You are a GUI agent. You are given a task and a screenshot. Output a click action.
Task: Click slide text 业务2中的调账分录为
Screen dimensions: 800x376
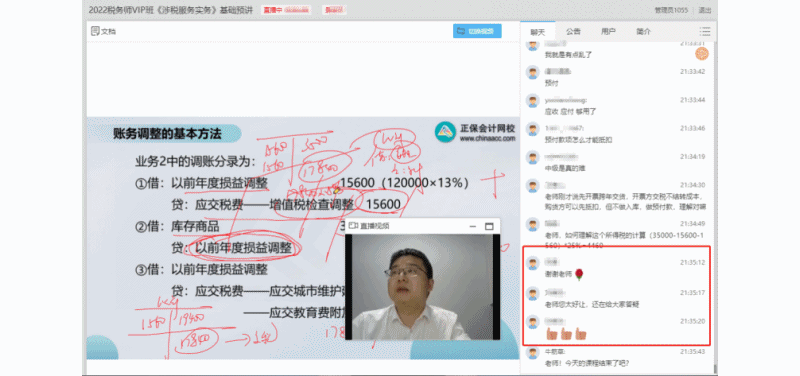[195, 162]
